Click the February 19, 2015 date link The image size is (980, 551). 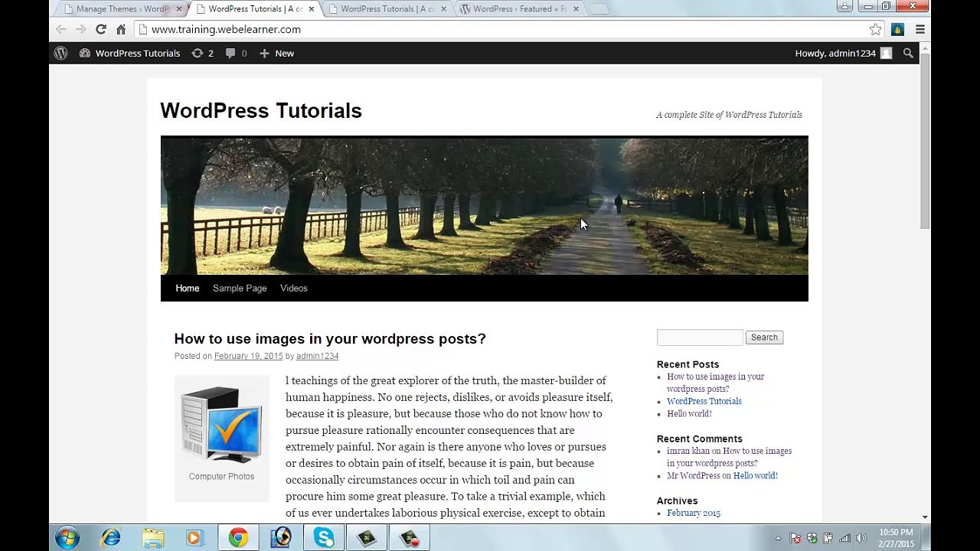[x=248, y=356]
